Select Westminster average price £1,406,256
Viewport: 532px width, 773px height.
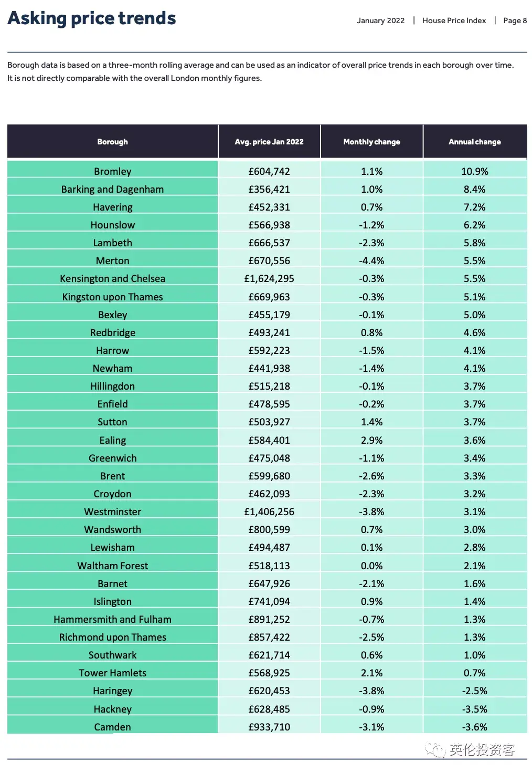[x=269, y=511]
